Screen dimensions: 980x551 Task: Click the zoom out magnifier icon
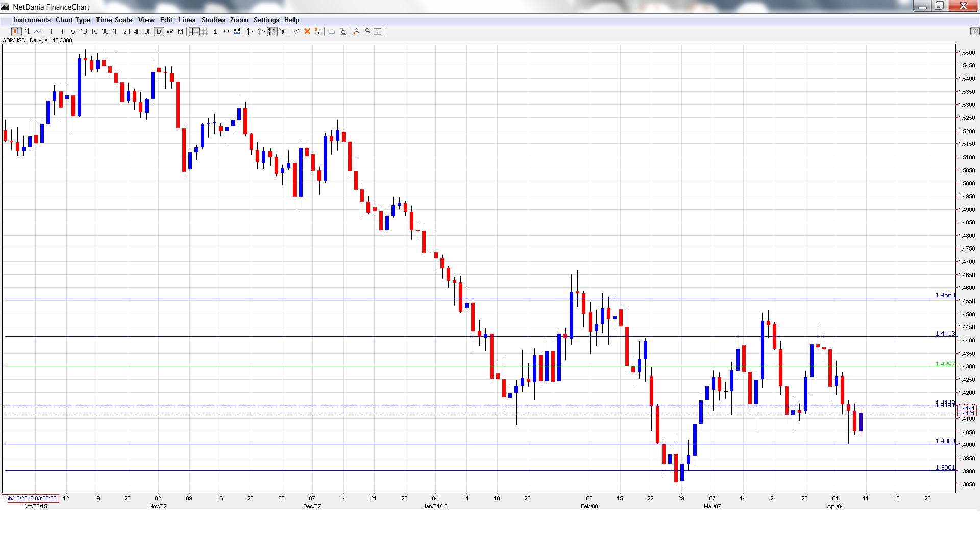click(367, 32)
